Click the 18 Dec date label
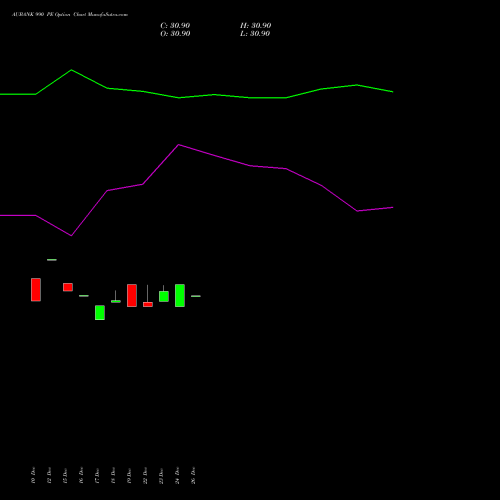The width and height of the screenshot is (500, 500). (x=113, y=475)
